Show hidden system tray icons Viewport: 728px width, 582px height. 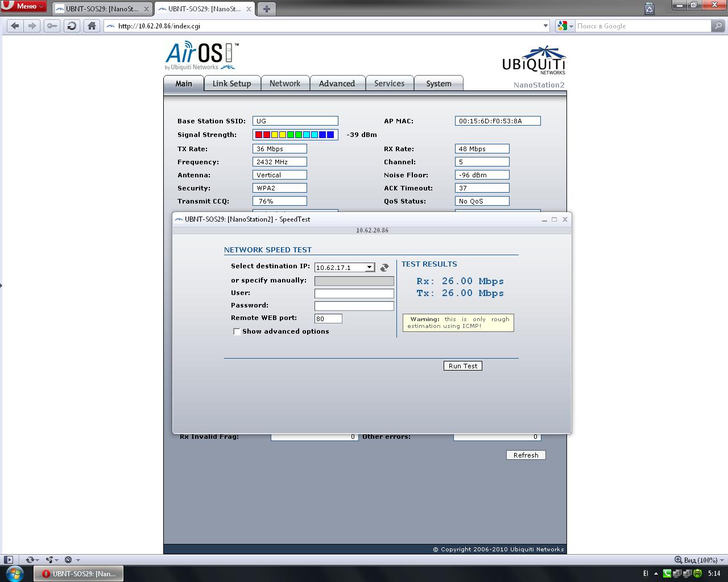(x=656, y=573)
